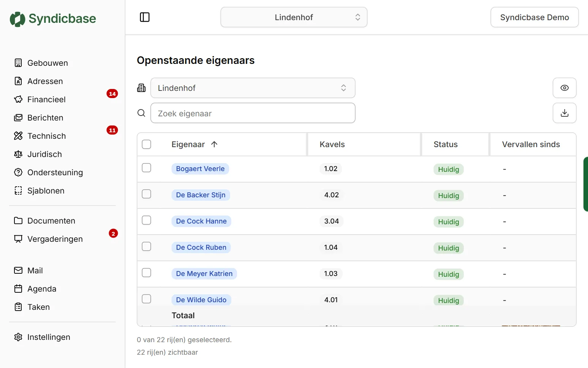The height and width of the screenshot is (368, 588).
Task: Click the Vervallen sinds column header
Action: point(531,144)
